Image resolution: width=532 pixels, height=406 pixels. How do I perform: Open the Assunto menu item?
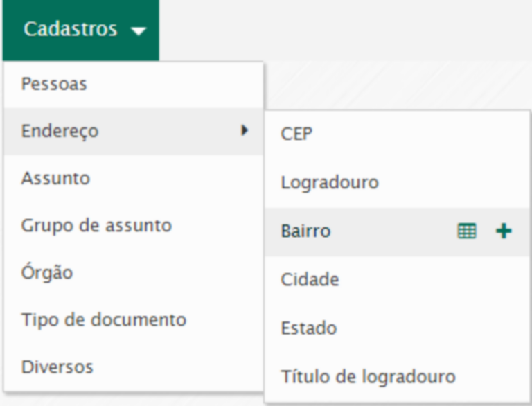(x=55, y=178)
